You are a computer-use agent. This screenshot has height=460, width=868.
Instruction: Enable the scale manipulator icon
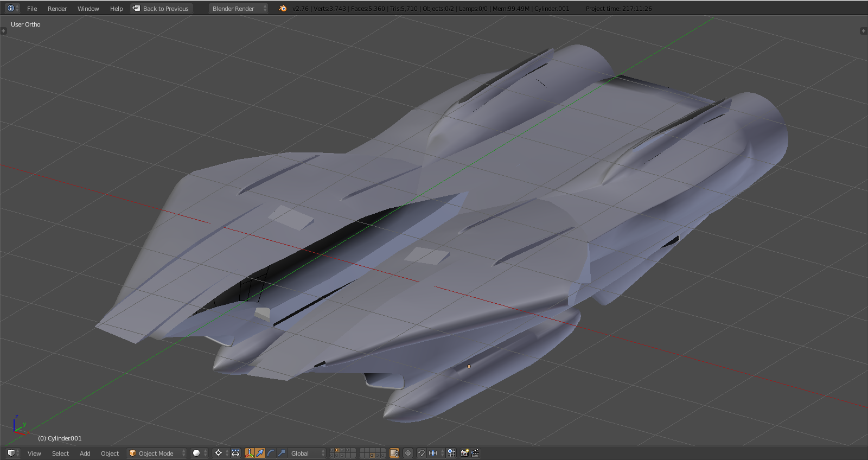point(281,453)
